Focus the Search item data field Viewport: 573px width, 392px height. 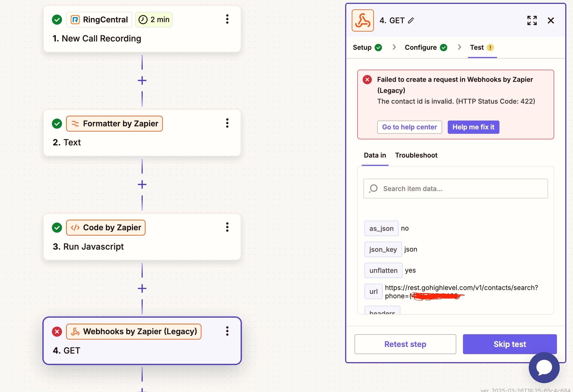pos(459,189)
